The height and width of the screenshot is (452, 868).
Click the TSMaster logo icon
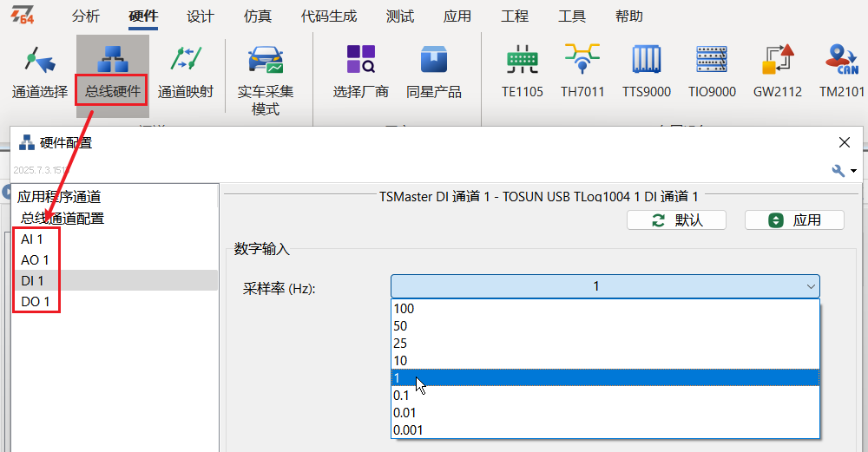click(x=23, y=15)
